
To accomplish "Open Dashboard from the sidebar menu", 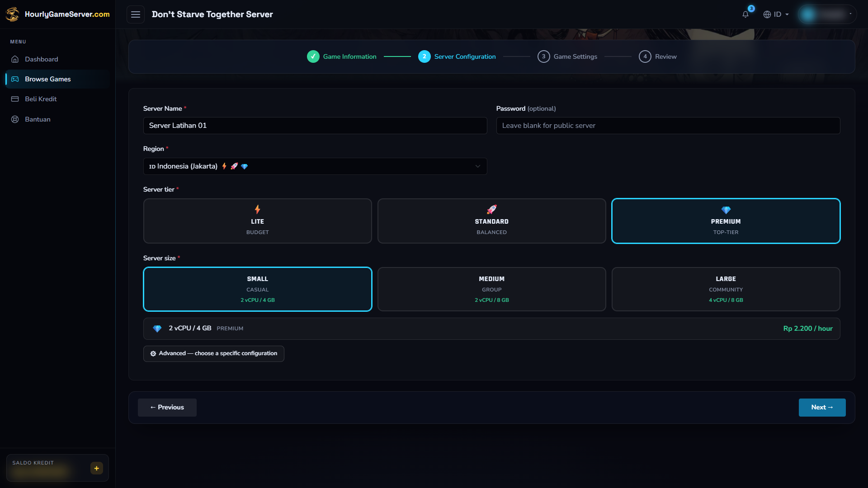I will coord(57,59).
